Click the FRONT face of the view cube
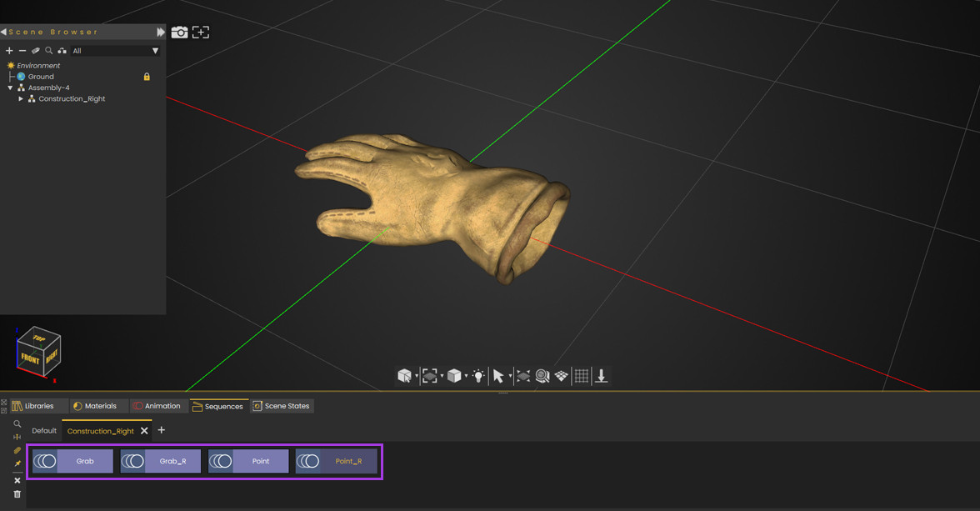Image resolution: width=980 pixels, height=511 pixels. point(30,358)
